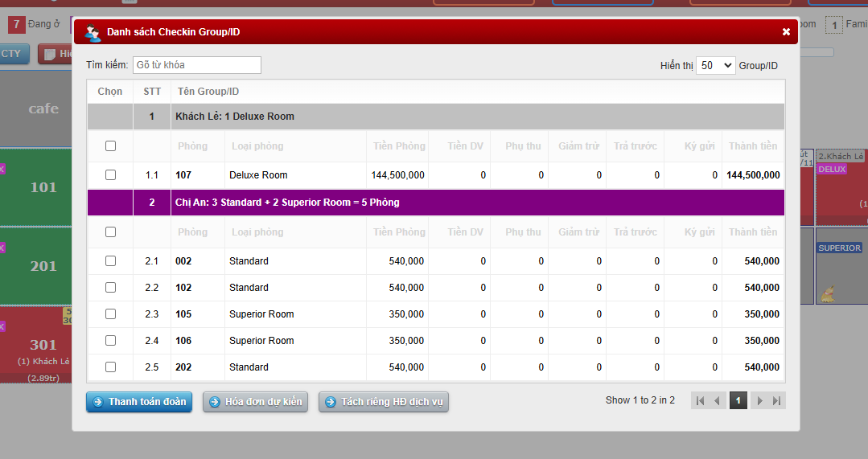The height and width of the screenshot is (459, 868).
Task: Check the box for room 002
Action: click(110, 261)
